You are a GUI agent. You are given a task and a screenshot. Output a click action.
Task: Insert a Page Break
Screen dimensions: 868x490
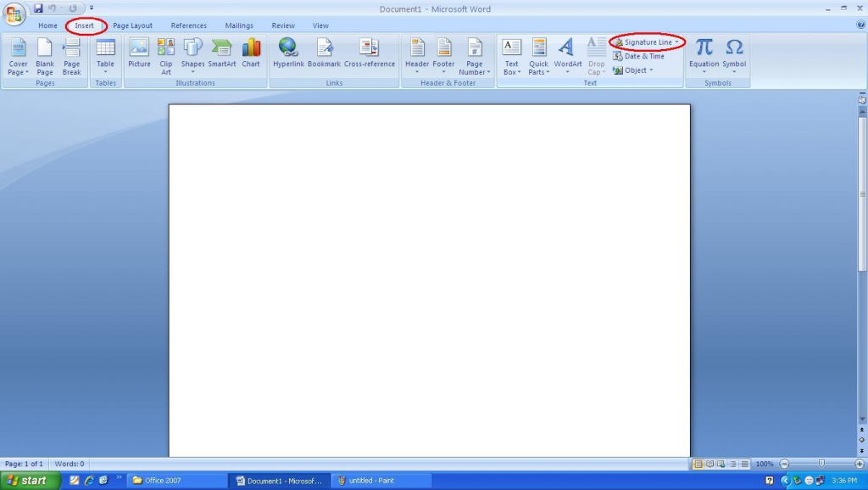click(x=71, y=57)
